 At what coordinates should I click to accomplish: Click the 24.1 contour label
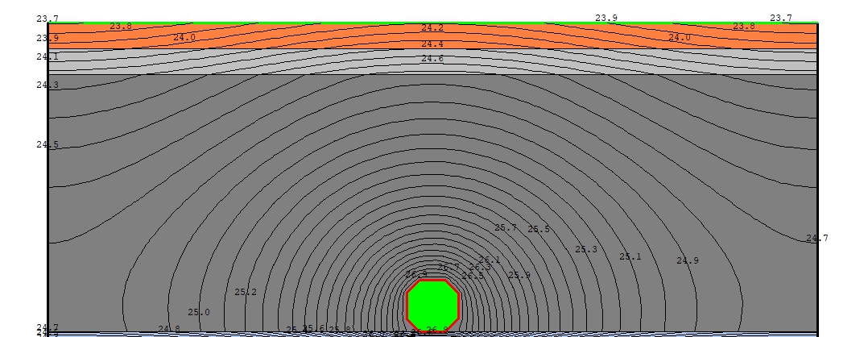point(48,56)
